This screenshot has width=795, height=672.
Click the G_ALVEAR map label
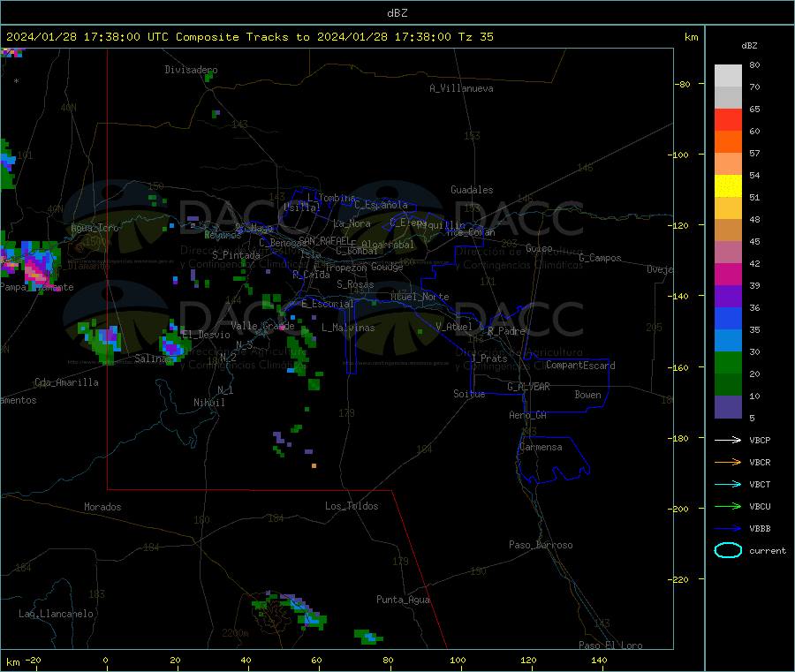[x=528, y=387]
